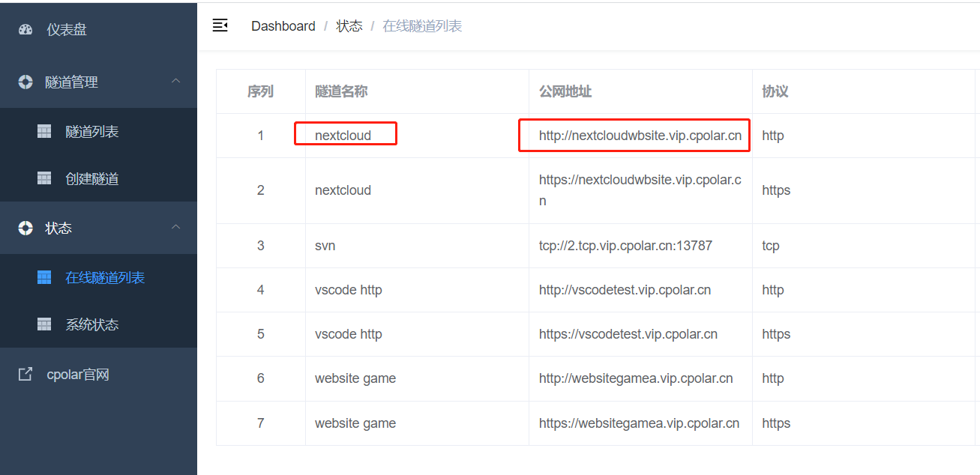Open the highlighted nextcloud http public URL
Viewport: 980px width, 475px height.
click(634, 135)
